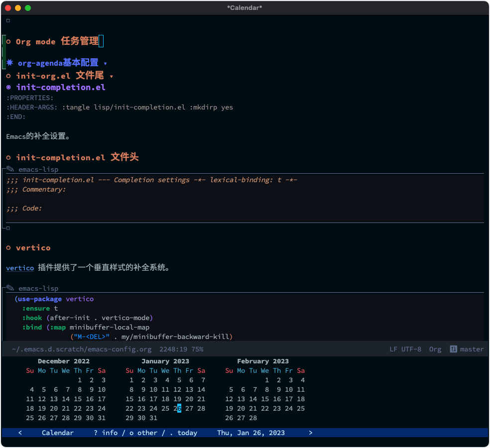The height and width of the screenshot is (448, 490).
Task: Click the UTF-8 encoding indicator
Action: [x=411, y=349]
